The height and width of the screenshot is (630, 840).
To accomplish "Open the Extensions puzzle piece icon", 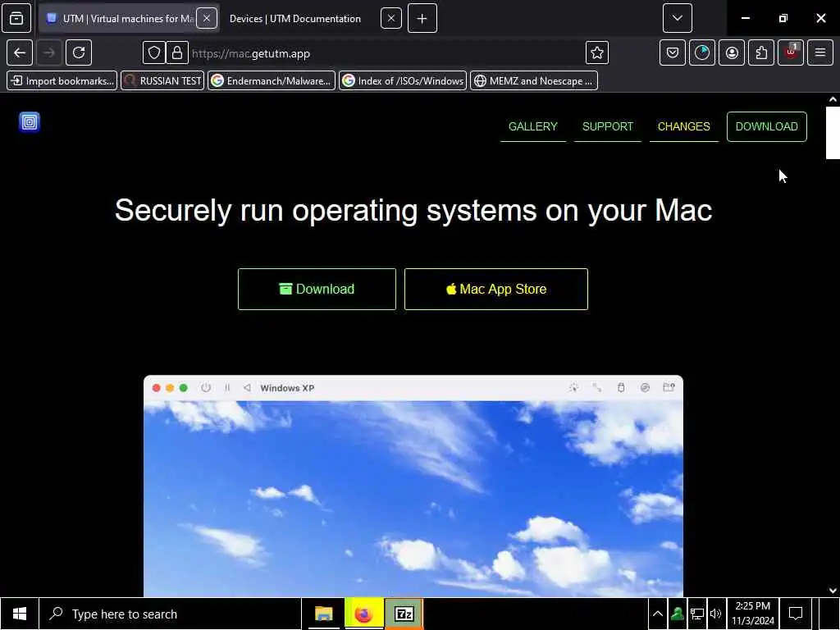I will pos(761,52).
